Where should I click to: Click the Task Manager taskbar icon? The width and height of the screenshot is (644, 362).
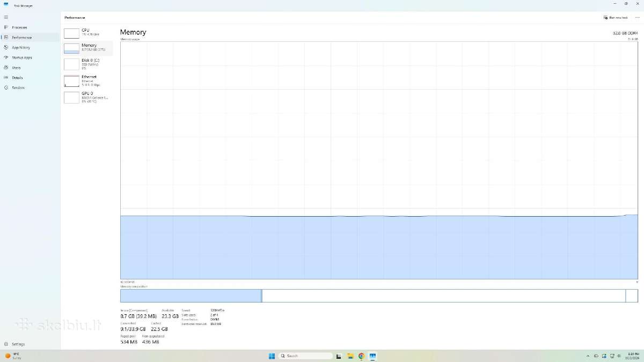(372, 356)
